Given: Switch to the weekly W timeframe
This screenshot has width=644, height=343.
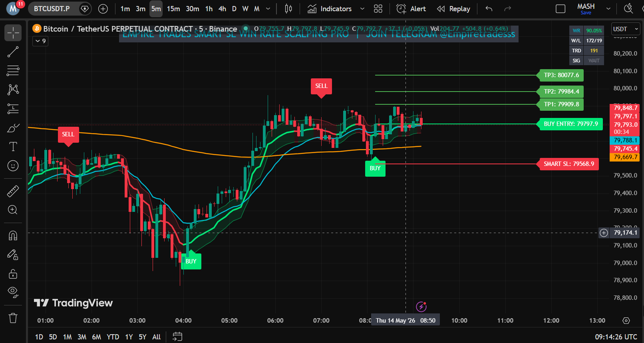Looking at the screenshot, I should click(245, 9).
